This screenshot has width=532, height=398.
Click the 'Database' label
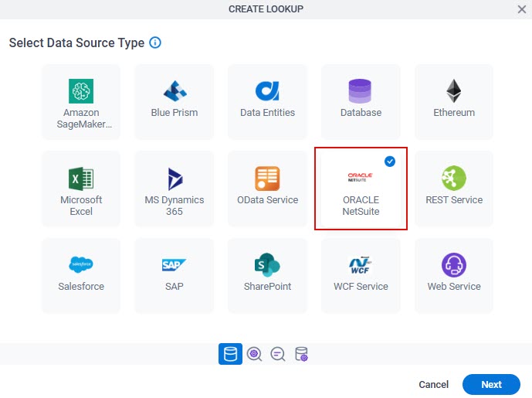coord(361,112)
